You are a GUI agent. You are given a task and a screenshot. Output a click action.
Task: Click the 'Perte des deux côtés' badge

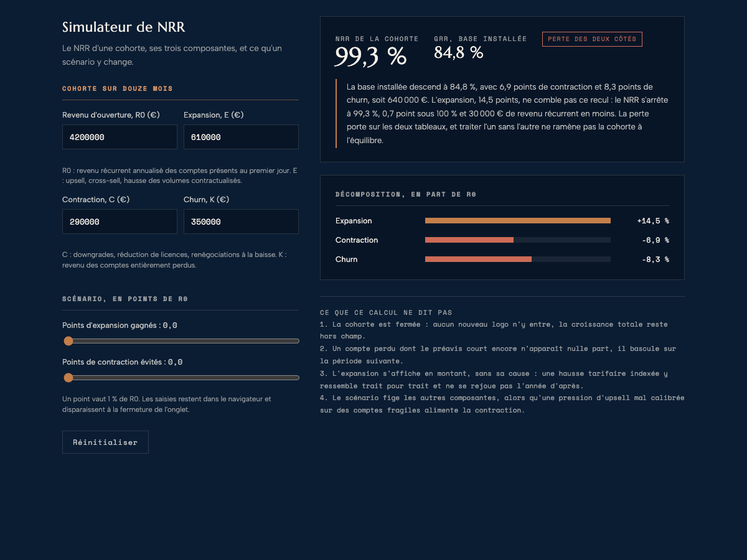pos(592,39)
